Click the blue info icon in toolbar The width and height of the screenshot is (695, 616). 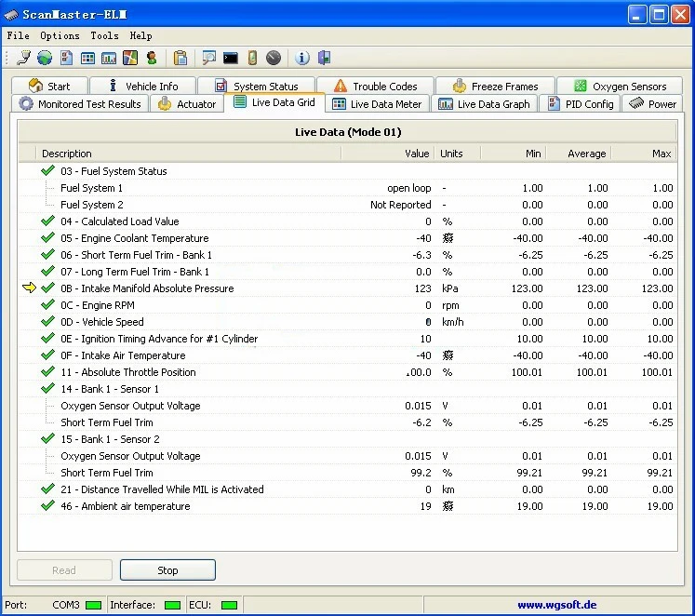302,58
